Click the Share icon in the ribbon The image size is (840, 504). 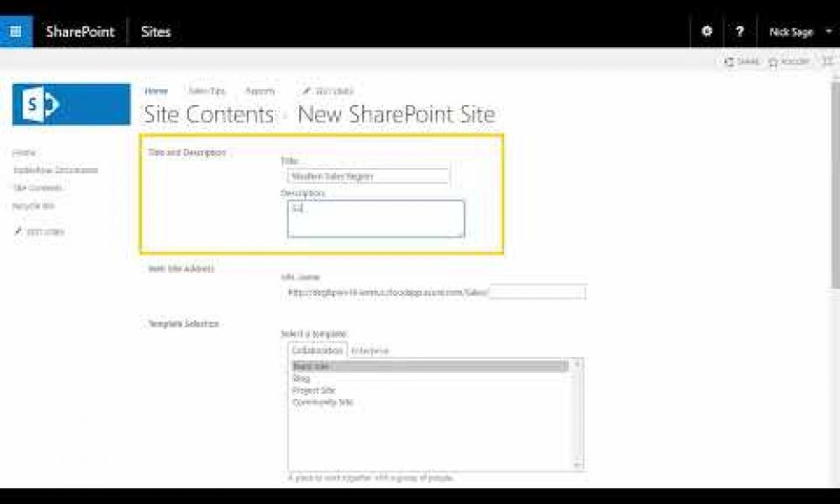[742, 62]
